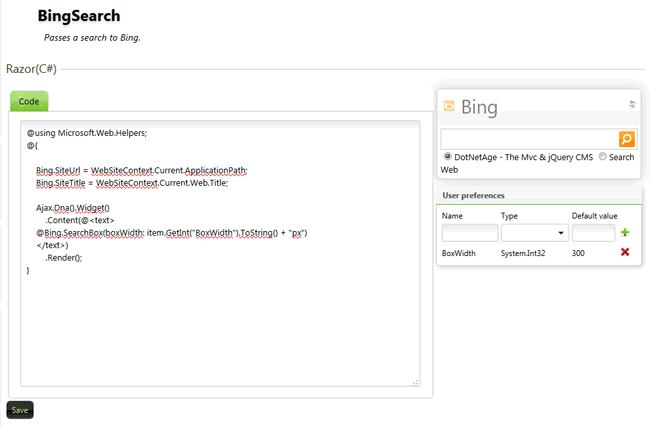Click the .Render(); code line
Viewport: 650px width, 426px height.
click(64, 258)
